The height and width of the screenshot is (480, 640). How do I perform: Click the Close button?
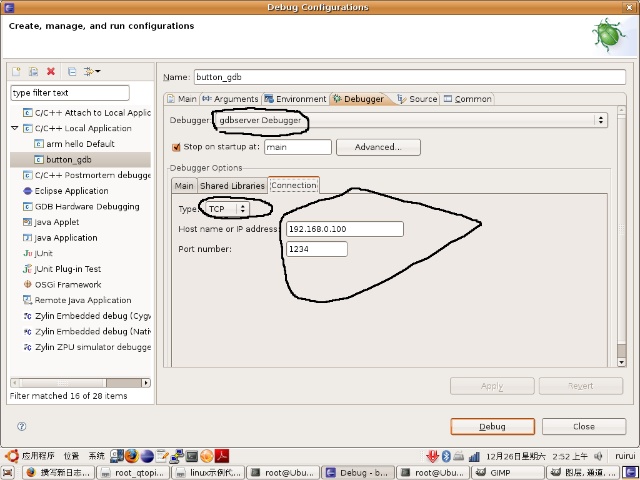[584, 427]
